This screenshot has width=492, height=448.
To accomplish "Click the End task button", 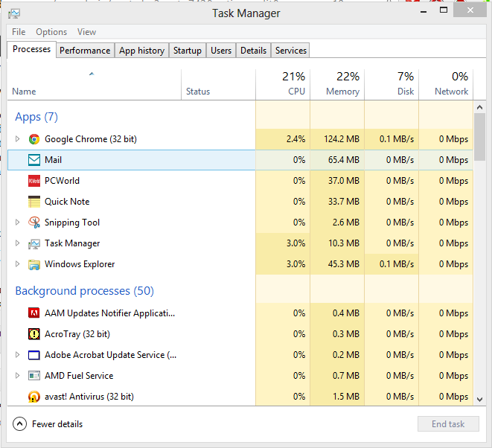I will pyautogui.click(x=448, y=424).
